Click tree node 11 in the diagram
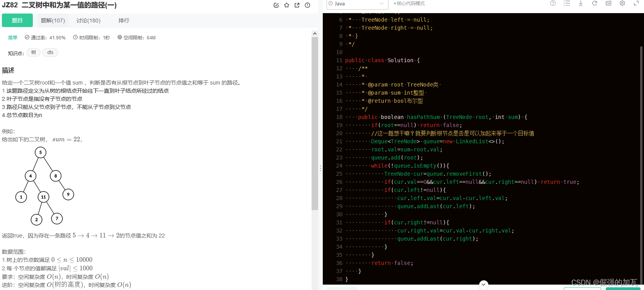 43,197
